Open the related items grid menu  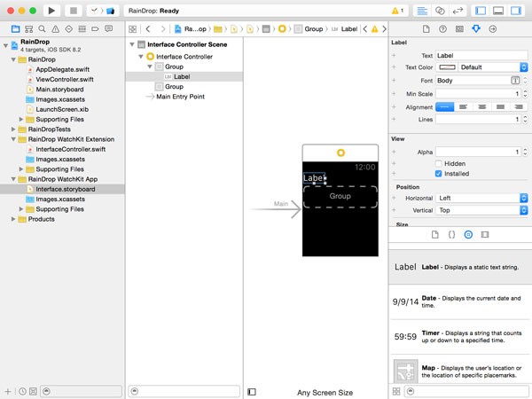tap(133, 29)
